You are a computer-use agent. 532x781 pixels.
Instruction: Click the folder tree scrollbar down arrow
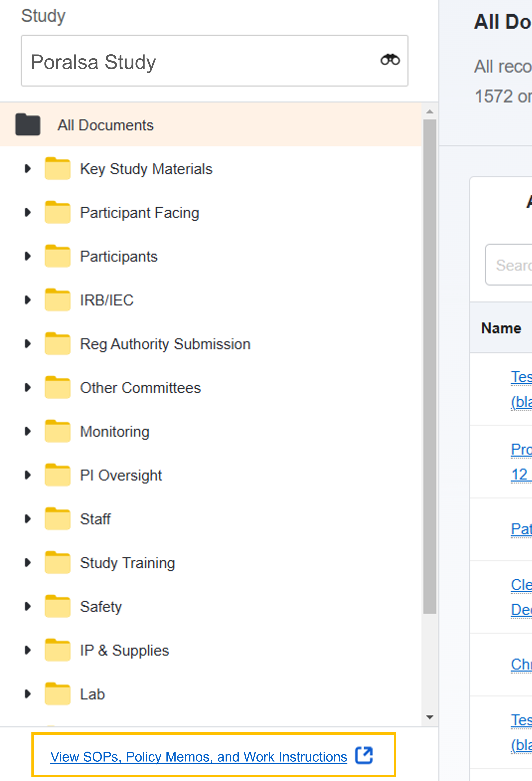tap(430, 717)
